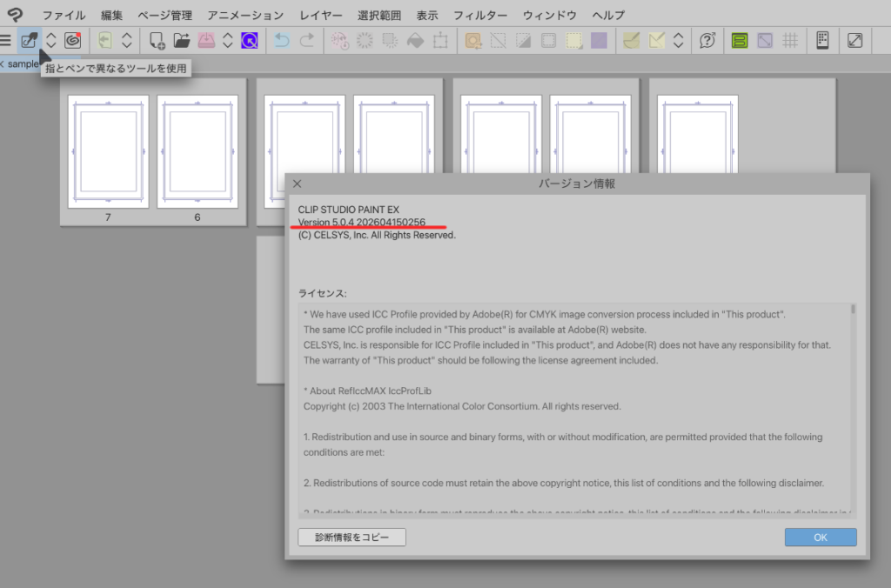891x588 pixels.
Task: Open the ウィンドウ menu
Action: click(x=550, y=16)
